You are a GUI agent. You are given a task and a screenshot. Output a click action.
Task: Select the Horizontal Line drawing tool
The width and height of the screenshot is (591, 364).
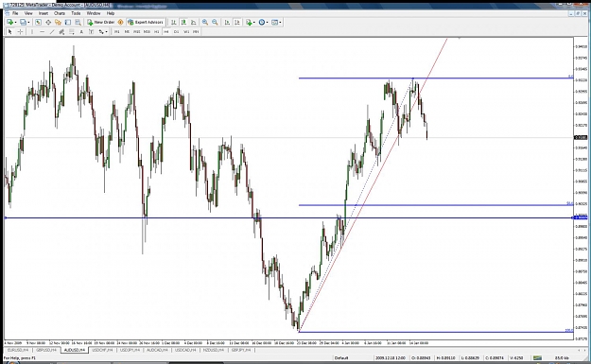pyautogui.click(x=42, y=32)
